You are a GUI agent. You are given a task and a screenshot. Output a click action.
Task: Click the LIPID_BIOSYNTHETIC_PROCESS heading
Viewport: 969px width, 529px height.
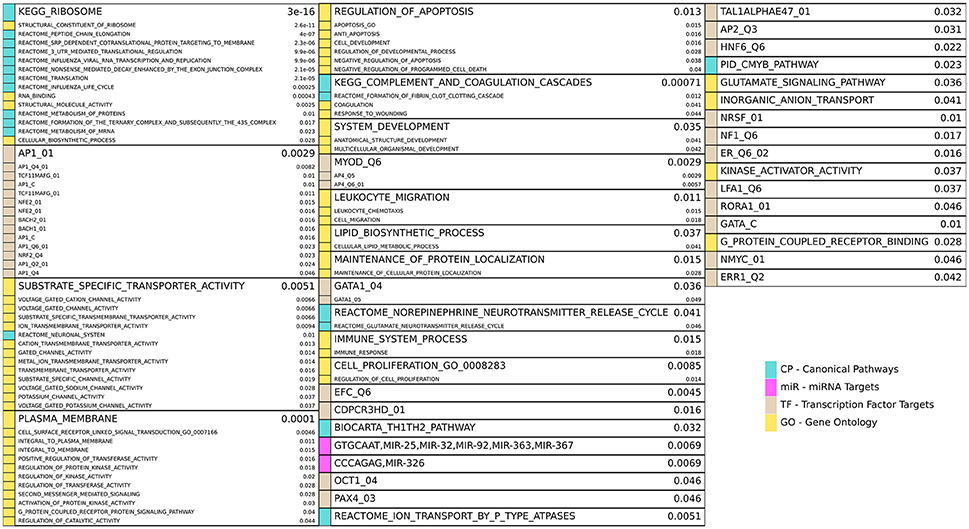point(409,233)
